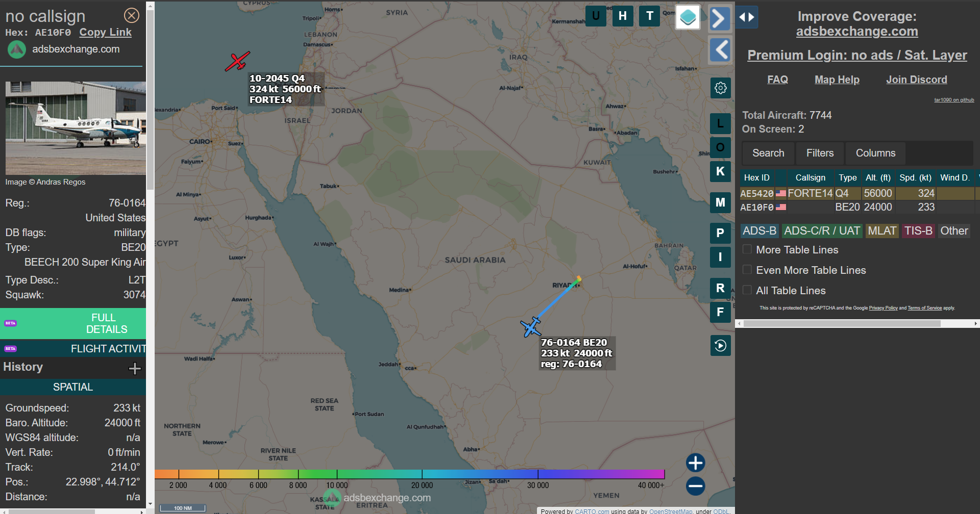Enable Even More Table Lines checkbox
Image resolution: width=980 pixels, height=514 pixels.
pyautogui.click(x=747, y=270)
